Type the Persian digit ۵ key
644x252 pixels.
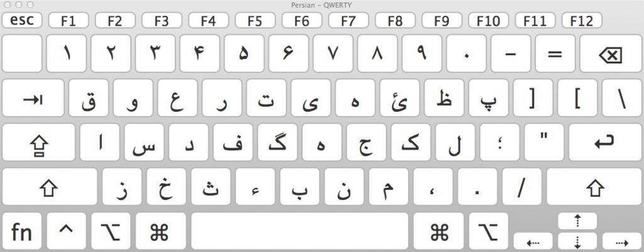tap(244, 53)
